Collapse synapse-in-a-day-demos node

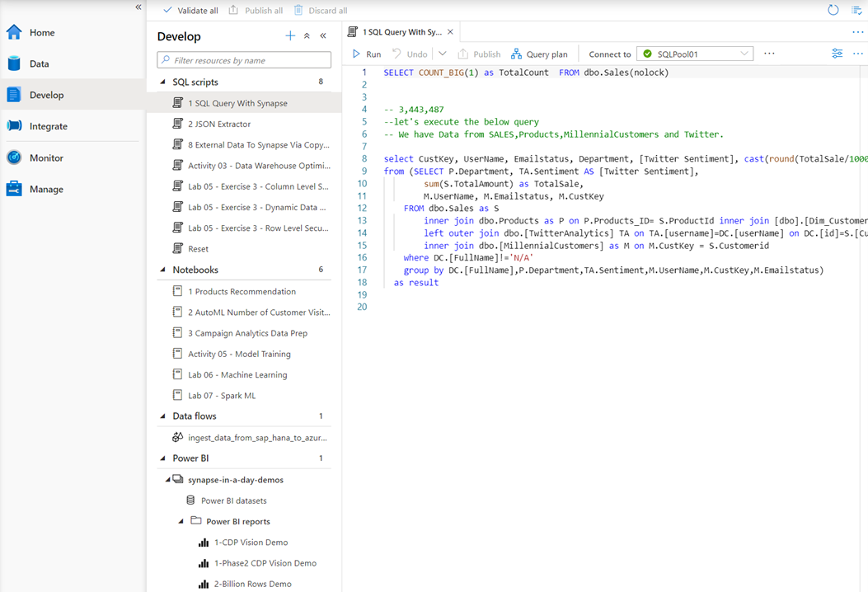(x=167, y=480)
